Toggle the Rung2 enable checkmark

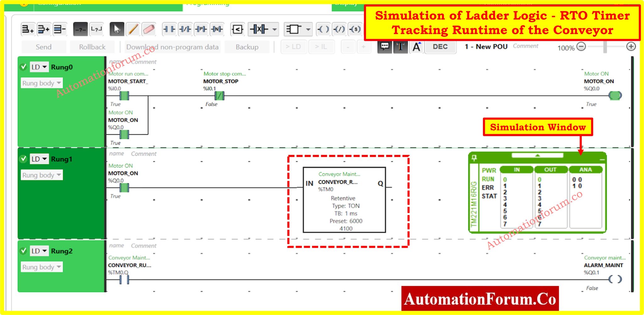point(24,251)
